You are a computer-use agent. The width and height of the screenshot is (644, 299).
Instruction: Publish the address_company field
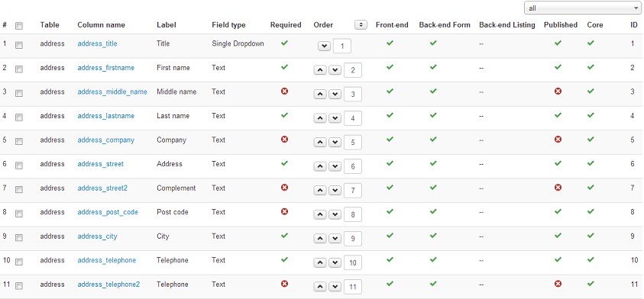click(x=558, y=140)
